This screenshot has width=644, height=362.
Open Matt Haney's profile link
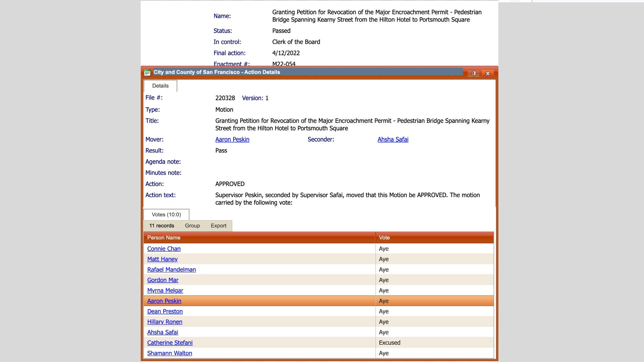[162, 259]
